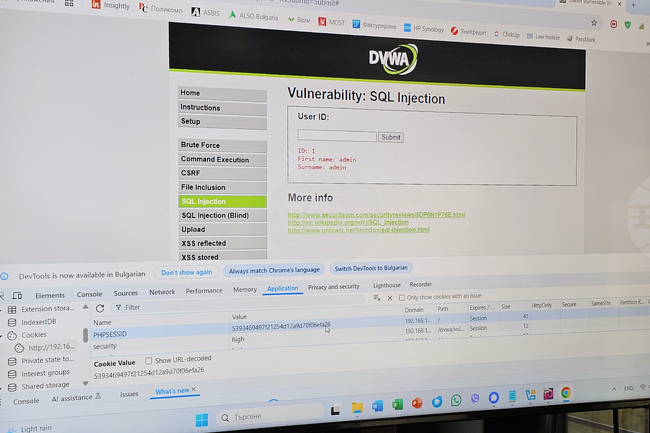Open WhatsApp from the taskbar
Image resolution: width=650 pixels, height=433 pixels.
click(x=456, y=401)
